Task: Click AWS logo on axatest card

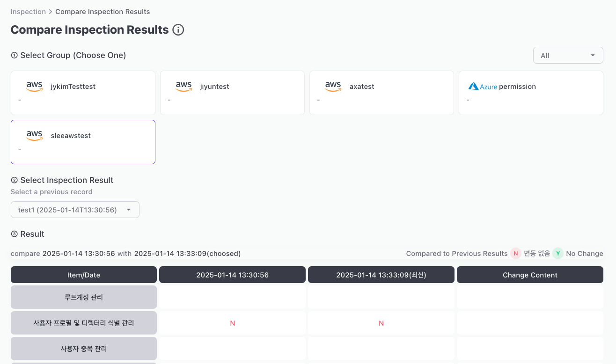Action: coord(333,86)
